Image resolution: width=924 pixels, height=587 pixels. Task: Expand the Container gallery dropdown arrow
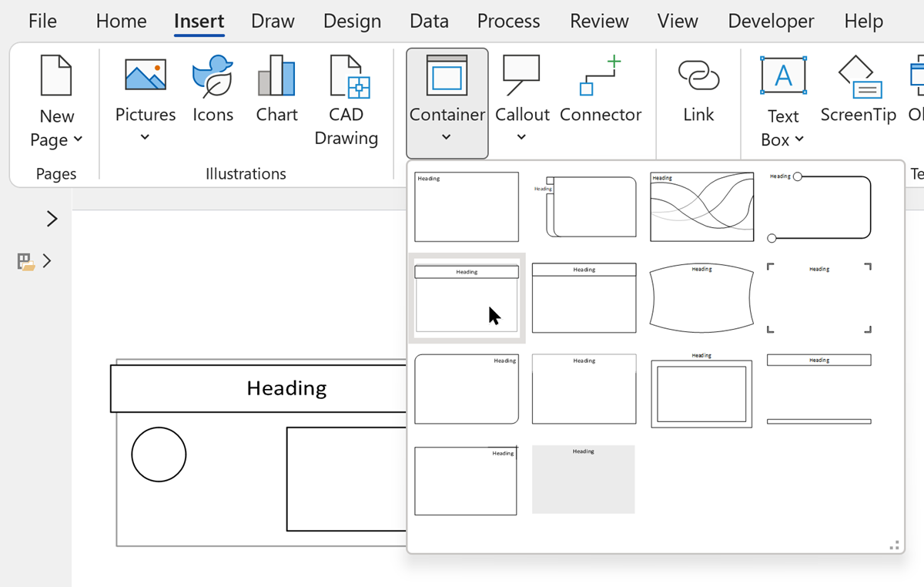click(x=447, y=137)
